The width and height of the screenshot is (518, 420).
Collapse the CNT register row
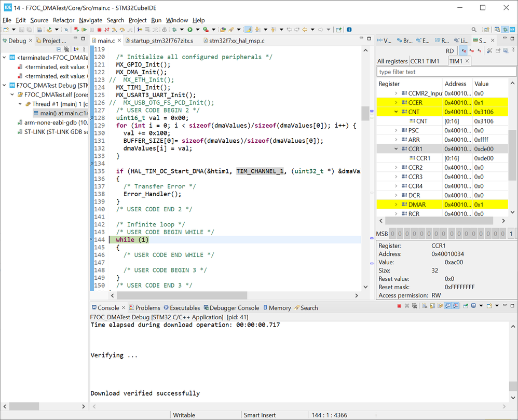[x=396, y=112]
